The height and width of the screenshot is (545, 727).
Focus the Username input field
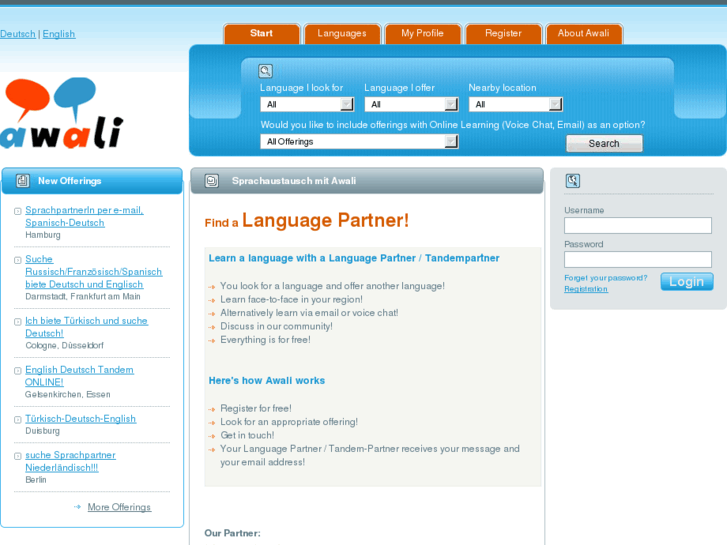coord(638,225)
